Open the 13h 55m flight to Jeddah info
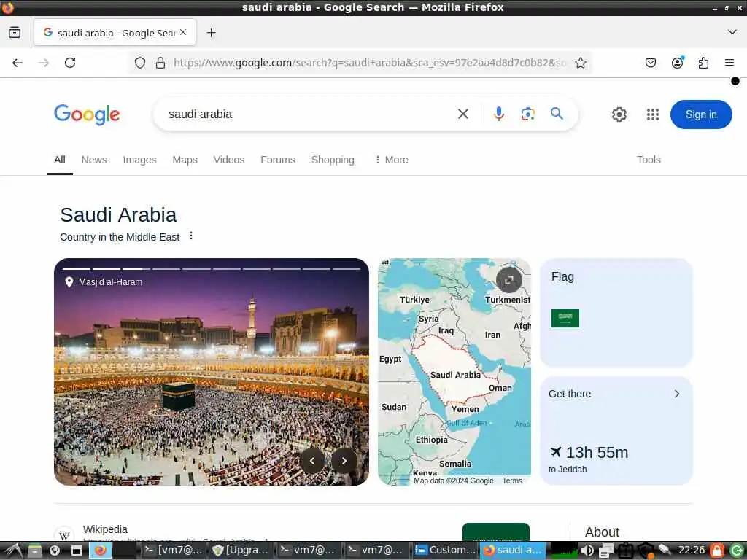This screenshot has width=747, height=560. [x=589, y=459]
